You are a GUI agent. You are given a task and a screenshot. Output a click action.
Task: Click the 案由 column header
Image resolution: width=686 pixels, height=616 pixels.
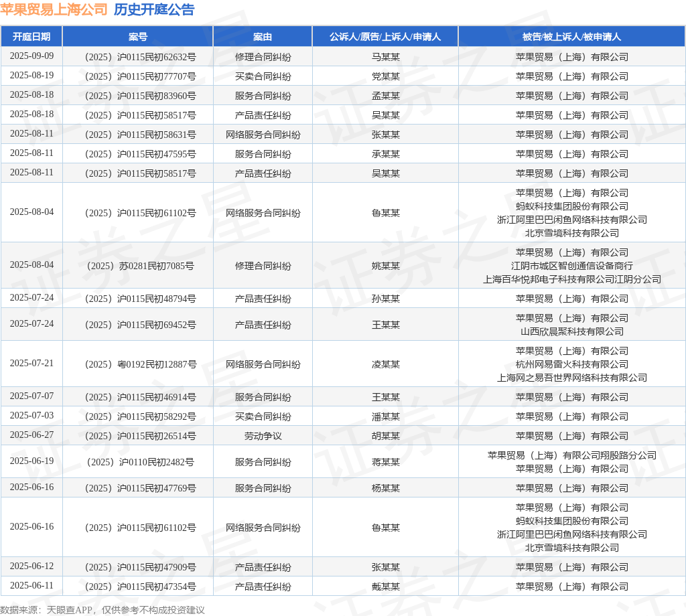click(263, 37)
